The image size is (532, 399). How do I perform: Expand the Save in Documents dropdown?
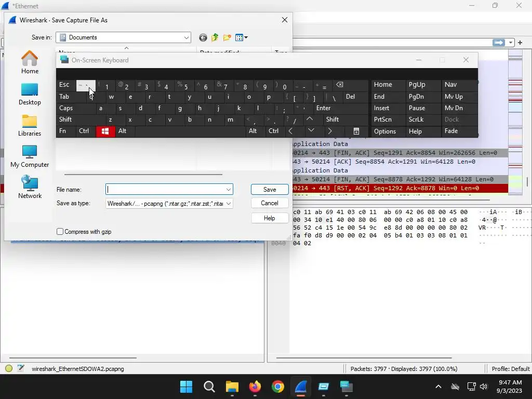point(187,37)
